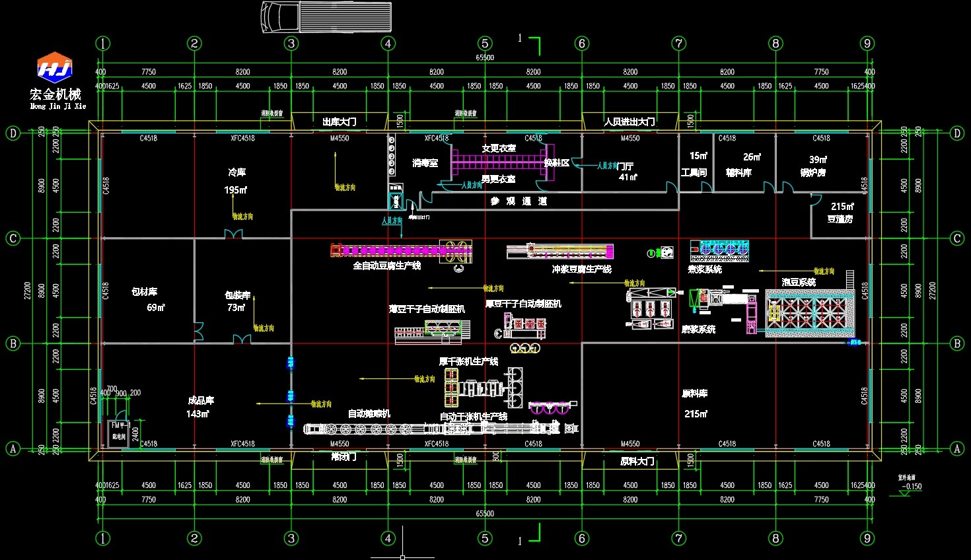
Task: Select the magenta 全自动豆腐生产线 equipment block
Action: tap(401, 250)
